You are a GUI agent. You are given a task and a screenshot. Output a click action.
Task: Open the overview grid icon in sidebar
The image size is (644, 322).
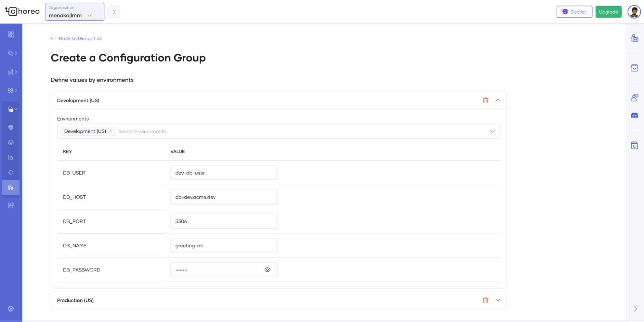coord(11,34)
